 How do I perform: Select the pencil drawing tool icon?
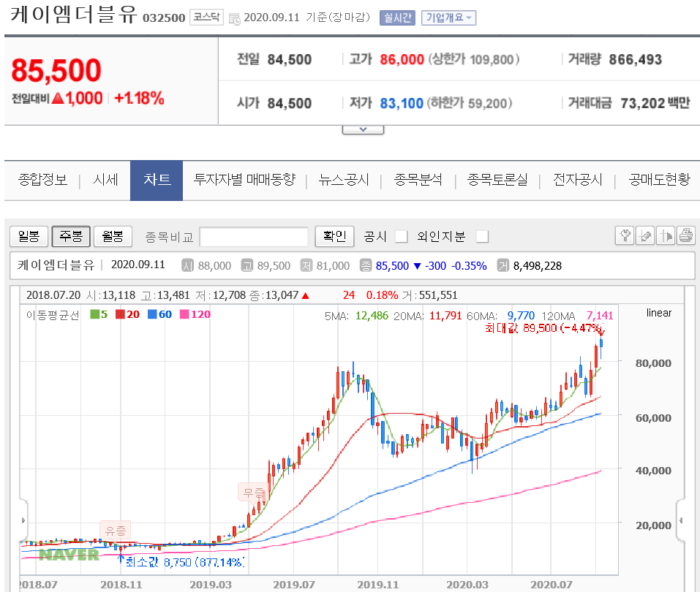645,235
